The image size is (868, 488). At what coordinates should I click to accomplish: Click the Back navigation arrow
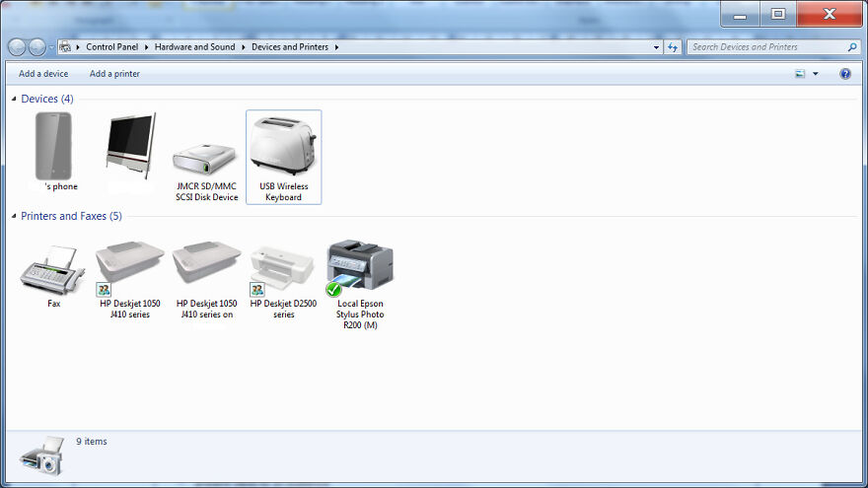[17, 47]
